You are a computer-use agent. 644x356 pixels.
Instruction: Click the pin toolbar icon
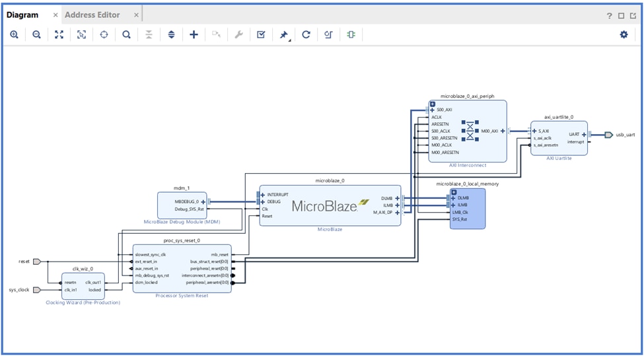click(283, 35)
